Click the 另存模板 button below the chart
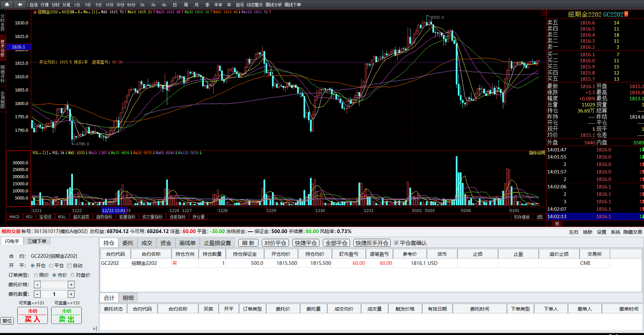The image size is (644, 335). [522, 217]
